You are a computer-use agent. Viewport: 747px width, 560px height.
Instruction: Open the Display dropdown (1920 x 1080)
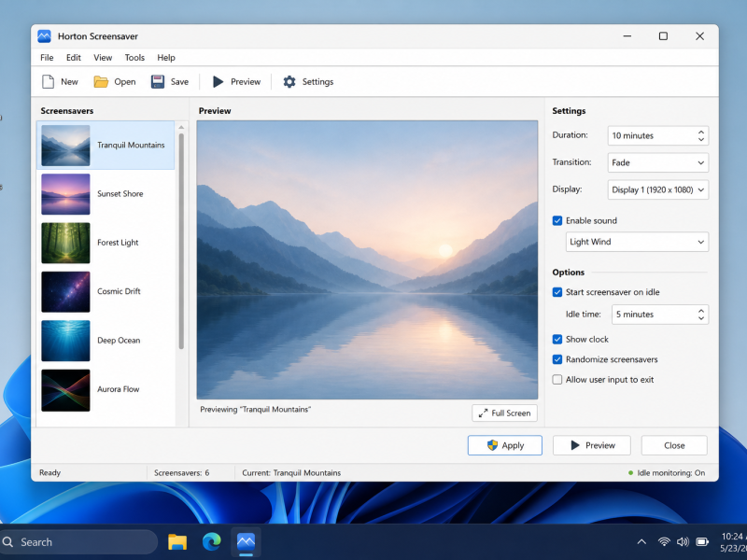[658, 189]
